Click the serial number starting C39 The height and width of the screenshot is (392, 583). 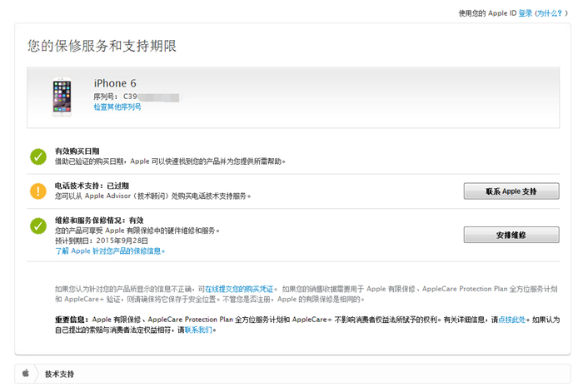[151, 97]
